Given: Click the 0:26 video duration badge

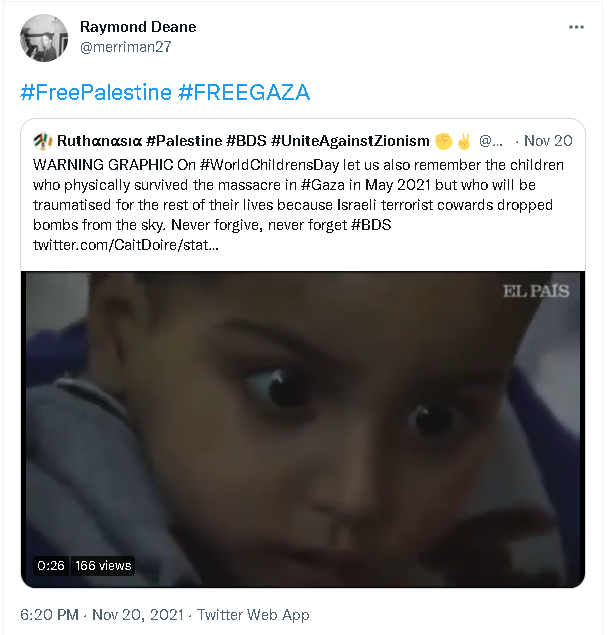Looking at the screenshot, I should pyautogui.click(x=51, y=565).
